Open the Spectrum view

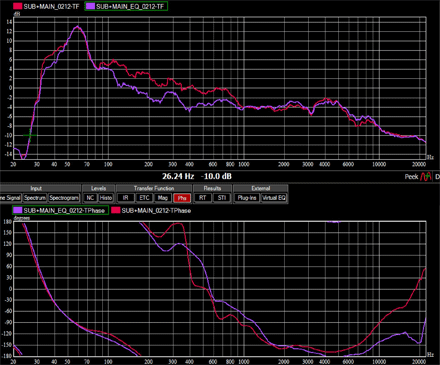point(35,198)
